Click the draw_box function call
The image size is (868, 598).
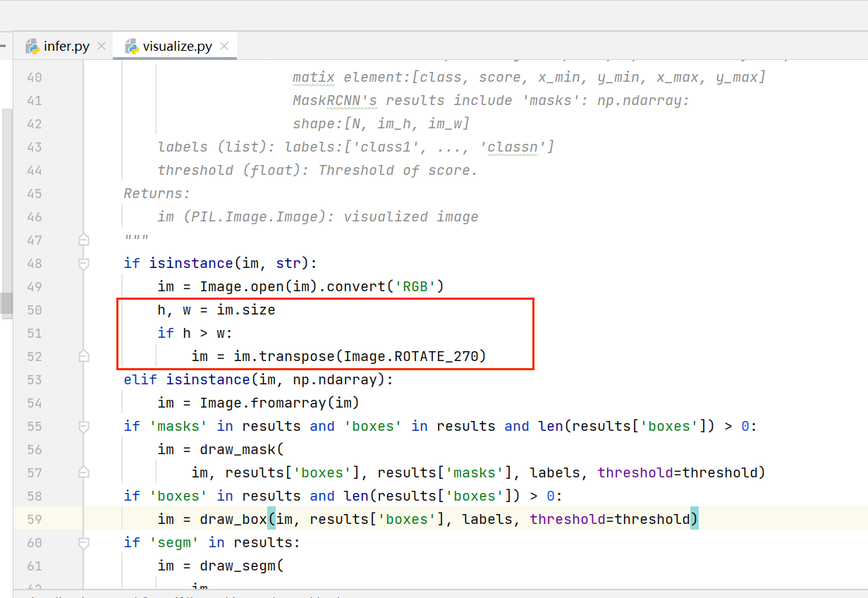coord(233,519)
